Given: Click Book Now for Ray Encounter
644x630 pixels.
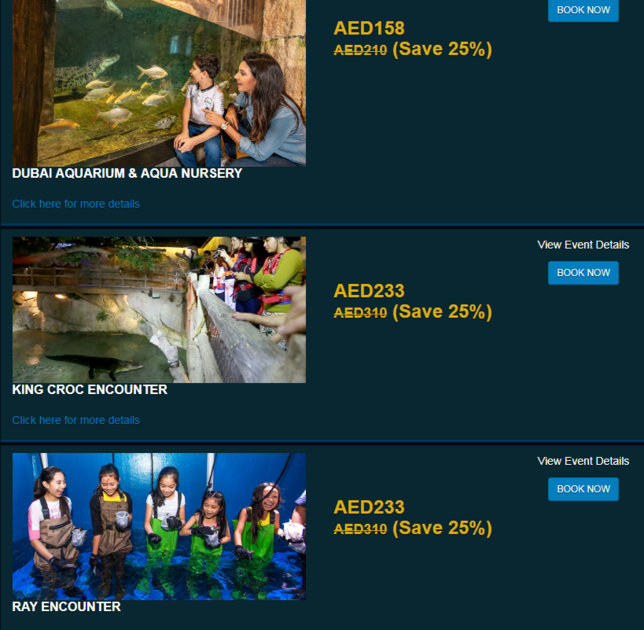Looking at the screenshot, I should 583,489.
